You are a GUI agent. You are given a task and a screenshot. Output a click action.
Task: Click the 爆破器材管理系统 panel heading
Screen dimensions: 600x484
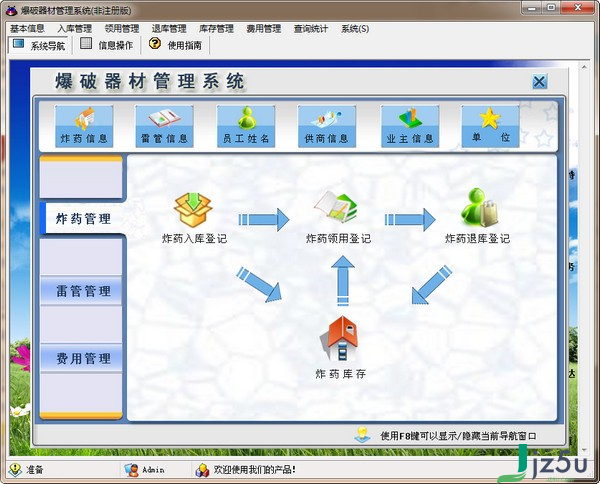click(150, 81)
